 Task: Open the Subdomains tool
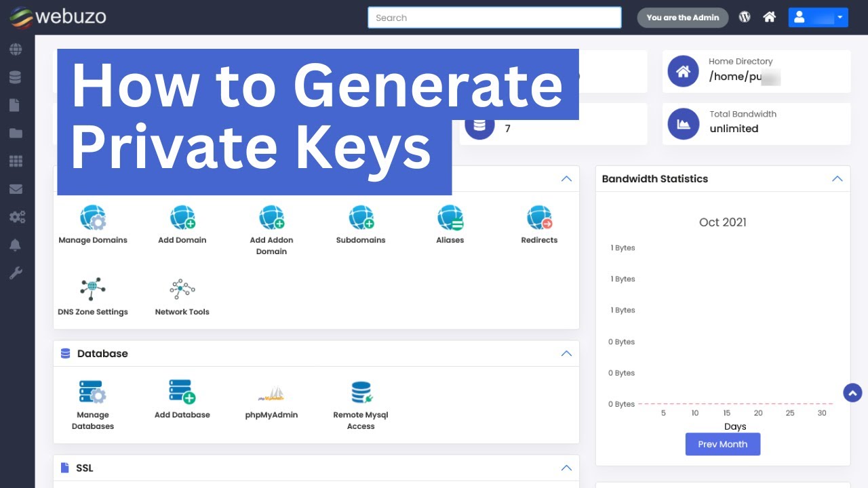click(x=361, y=218)
